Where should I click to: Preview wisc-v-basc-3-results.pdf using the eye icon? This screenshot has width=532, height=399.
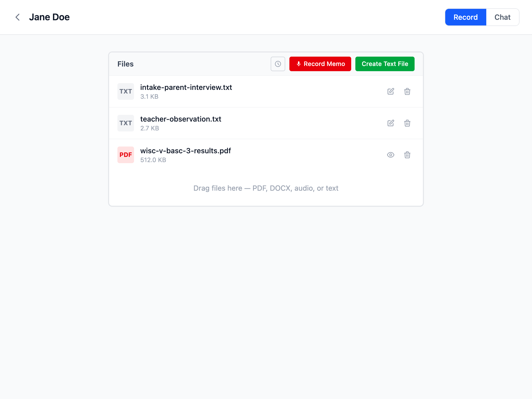click(391, 155)
